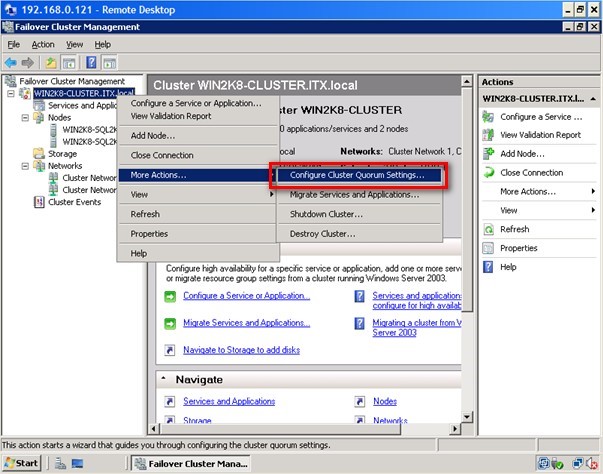Click the Back arrow toolbar icon
The height and width of the screenshot is (474, 603).
(11, 62)
